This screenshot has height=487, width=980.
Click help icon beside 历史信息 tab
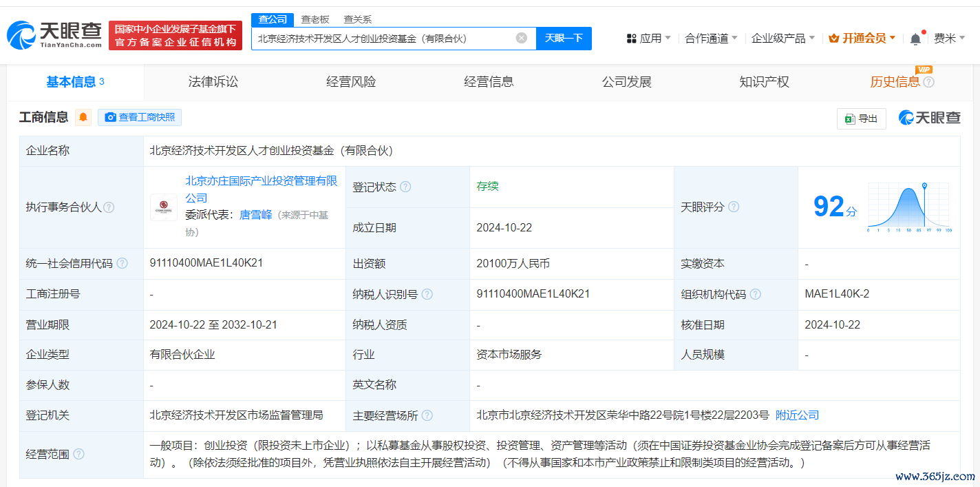928,82
